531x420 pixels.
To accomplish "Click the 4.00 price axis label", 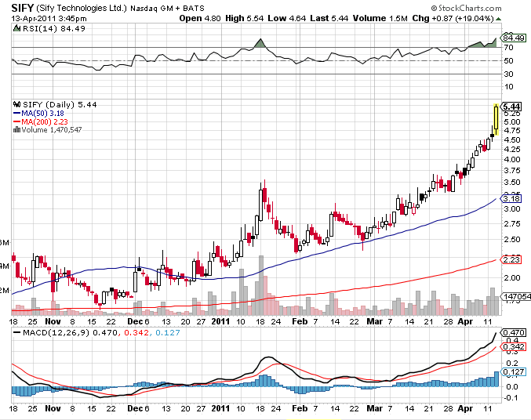I will tap(511, 159).
